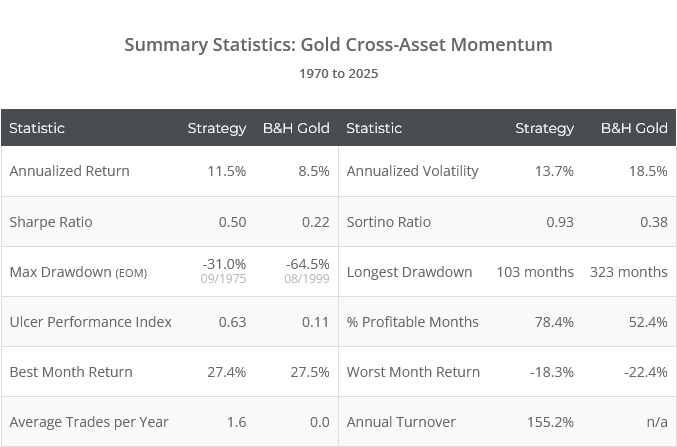Select the Annualized Return row label

[x=69, y=171]
